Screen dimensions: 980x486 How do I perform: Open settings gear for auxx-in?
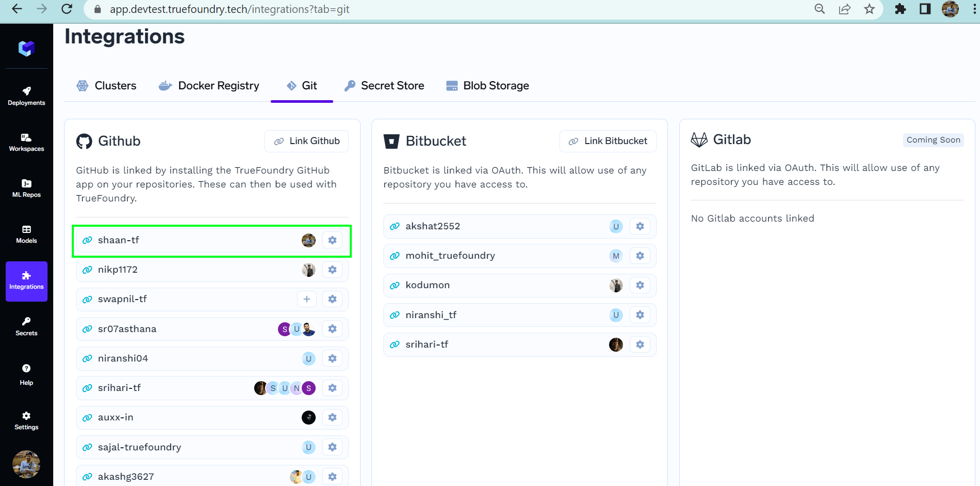click(x=332, y=417)
